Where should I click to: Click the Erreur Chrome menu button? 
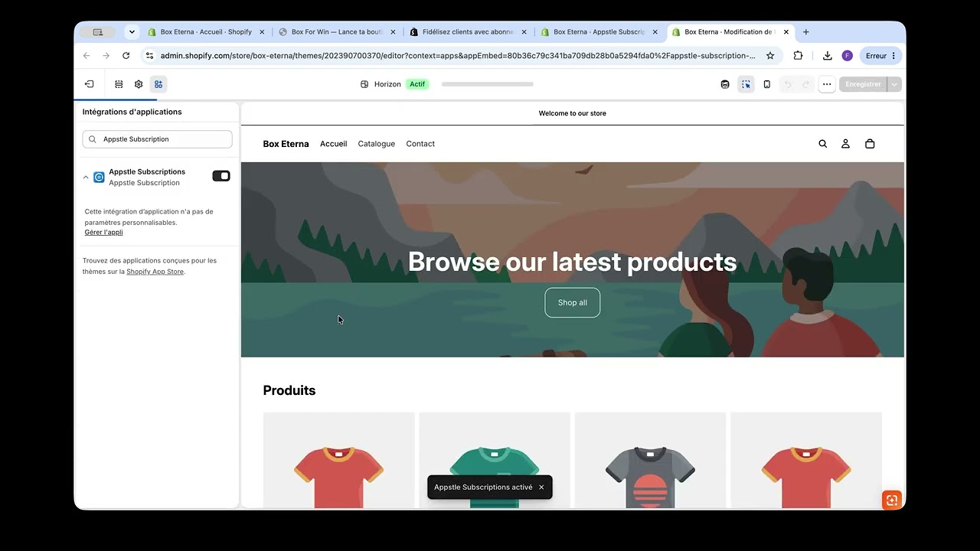pyautogui.click(x=880, y=56)
